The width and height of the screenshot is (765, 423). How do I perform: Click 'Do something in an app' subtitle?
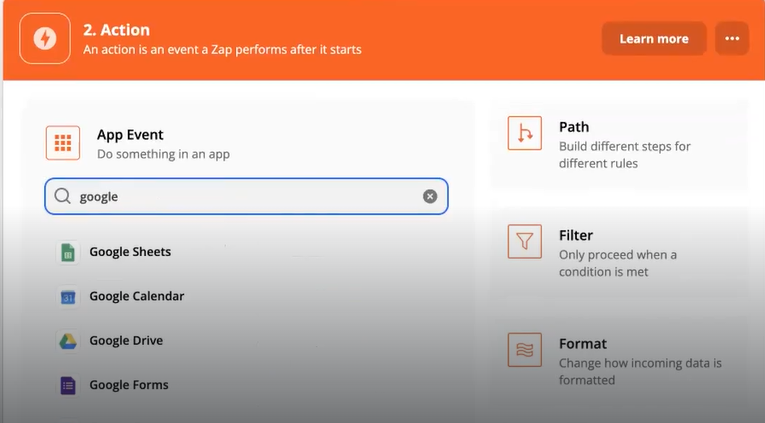click(x=163, y=154)
